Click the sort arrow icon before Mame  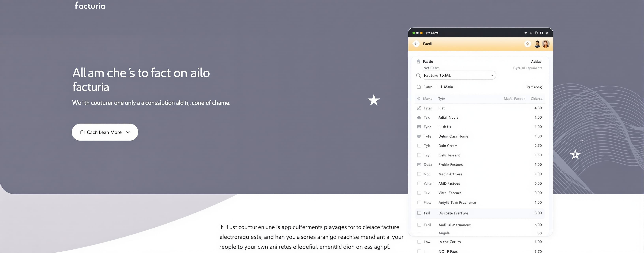[419, 98]
